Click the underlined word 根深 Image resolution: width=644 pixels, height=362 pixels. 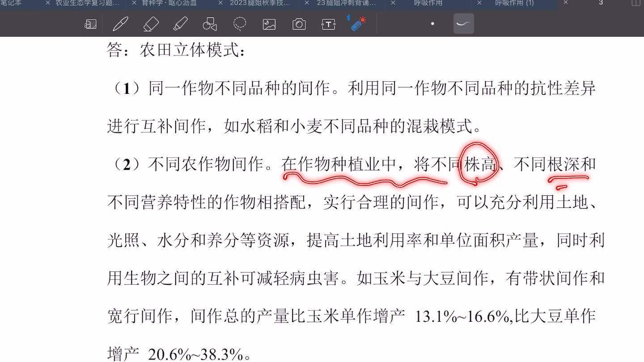point(563,164)
